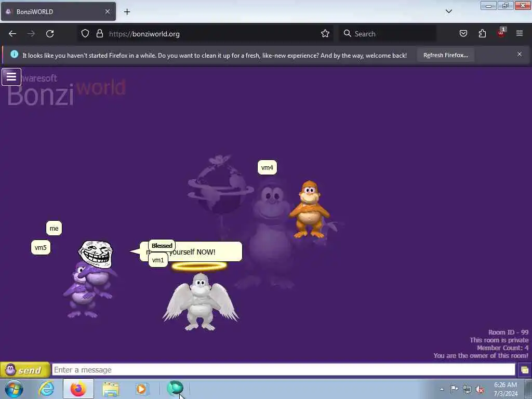The image size is (532, 399).
Task: Close the BonziWORLD tab
Action: click(107, 11)
